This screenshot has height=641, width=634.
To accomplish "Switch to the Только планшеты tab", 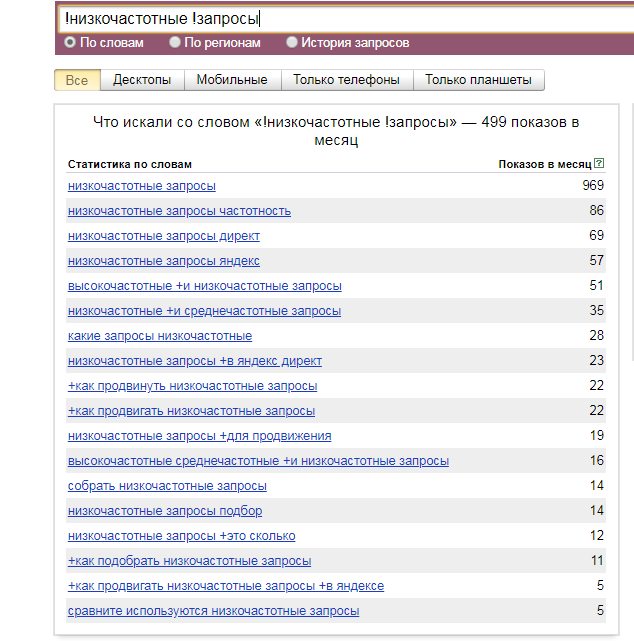I will pos(479,80).
